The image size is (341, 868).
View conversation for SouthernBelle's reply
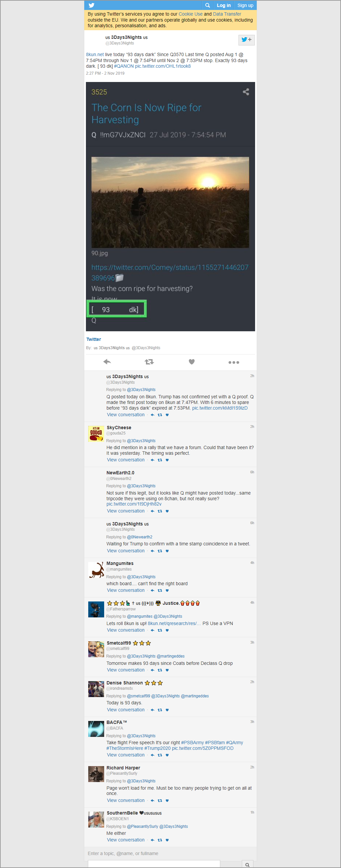126,840
